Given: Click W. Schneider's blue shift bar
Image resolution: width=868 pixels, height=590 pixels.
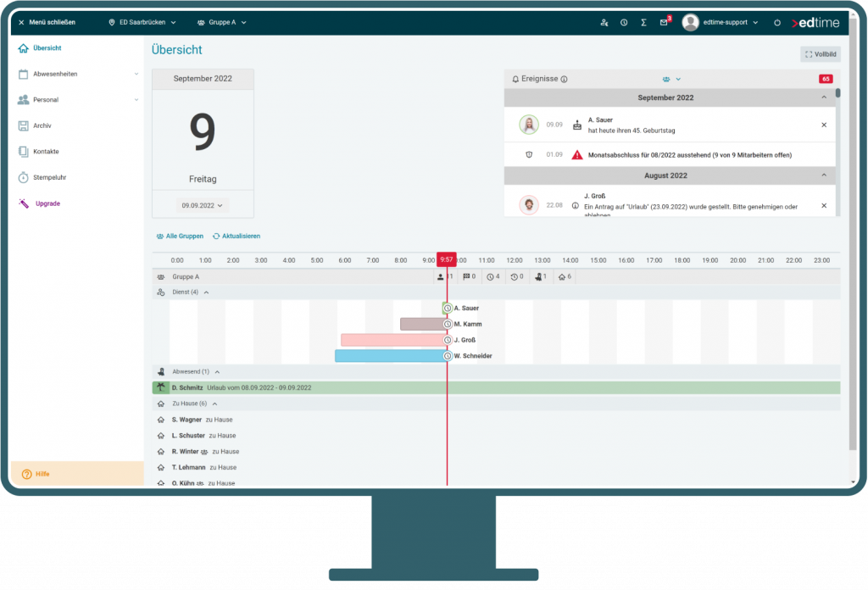Looking at the screenshot, I should tap(390, 356).
